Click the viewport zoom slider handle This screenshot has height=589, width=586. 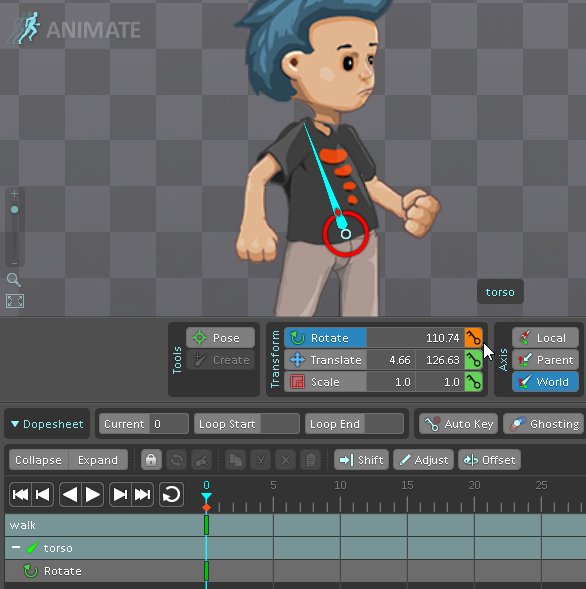click(x=14, y=210)
